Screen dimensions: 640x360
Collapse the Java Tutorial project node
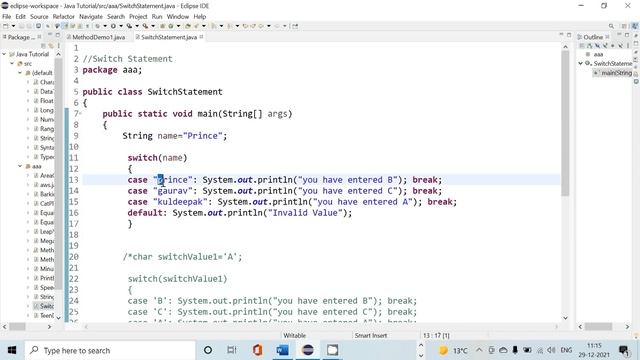pos(4,54)
